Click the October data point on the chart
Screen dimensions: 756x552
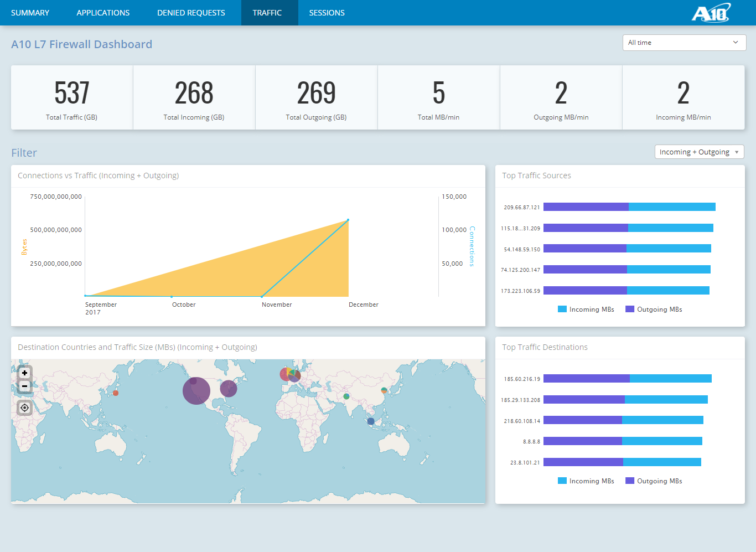(x=172, y=297)
